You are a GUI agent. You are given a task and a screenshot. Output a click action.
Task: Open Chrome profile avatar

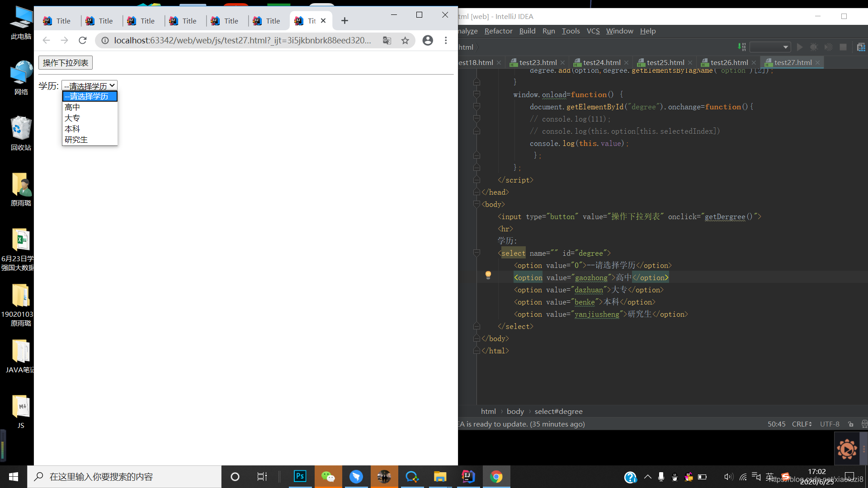coord(428,40)
